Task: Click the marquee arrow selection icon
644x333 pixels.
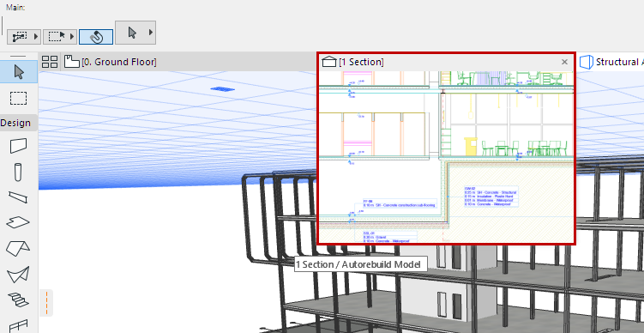Action: pos(57,37)
